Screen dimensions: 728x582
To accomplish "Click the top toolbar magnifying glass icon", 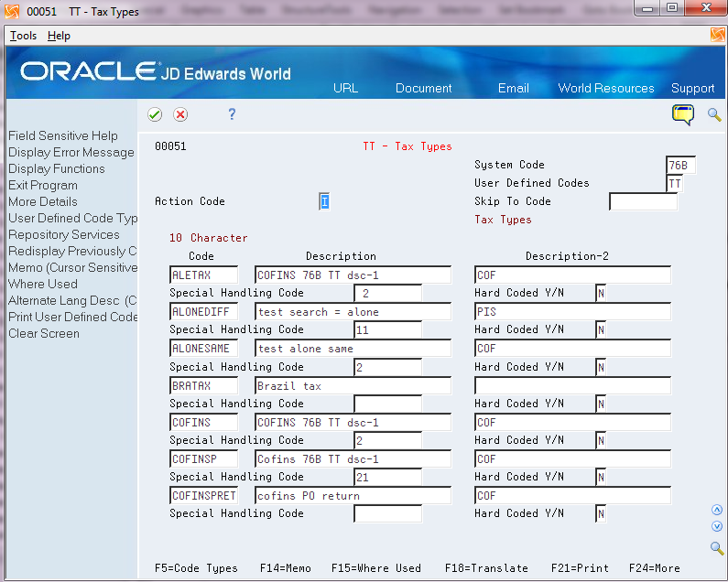I will [714, 114].
